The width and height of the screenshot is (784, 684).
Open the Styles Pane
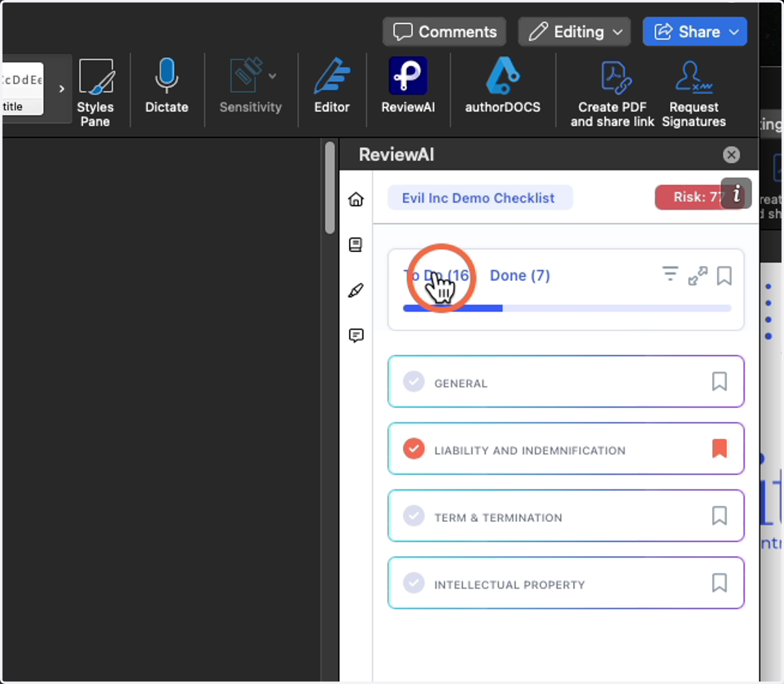point(95,92)
